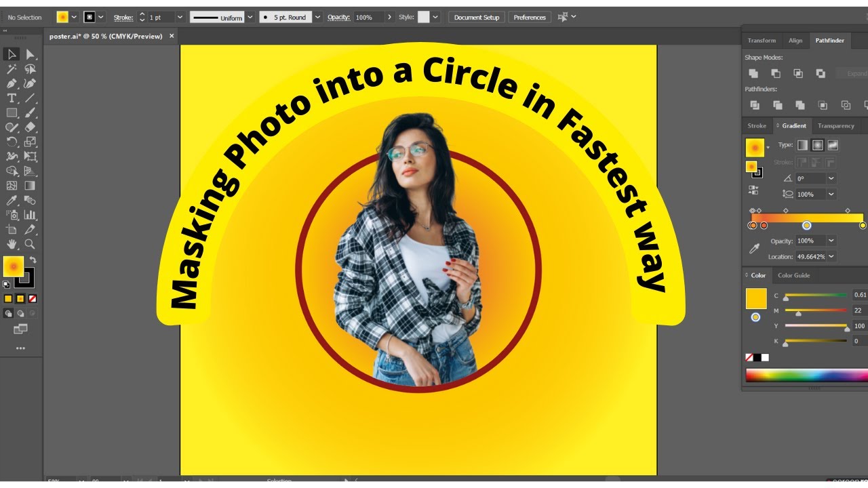Select the Rectangle tool
The image size is (868, 488).
[x=12, y=113]
